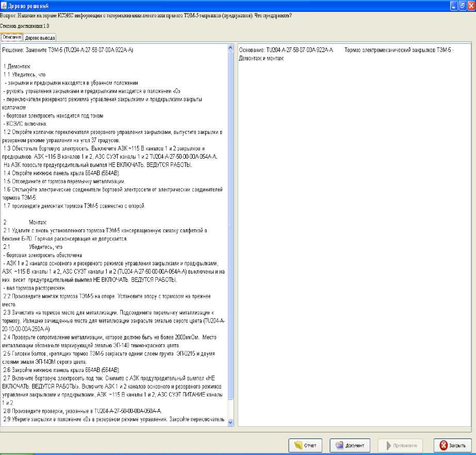The height and width of the screenshot is (455, 476).
Task: Close window via title bar X
Action: 471,6
